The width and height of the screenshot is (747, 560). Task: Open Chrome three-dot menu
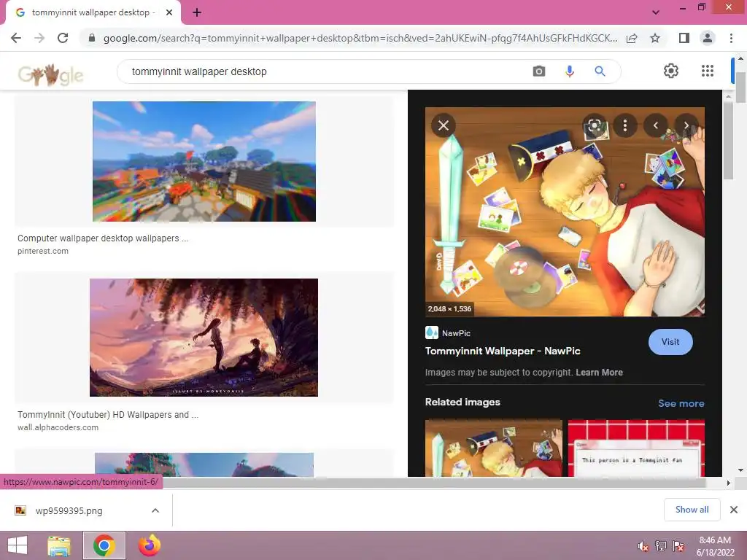[x=731, y=38]
